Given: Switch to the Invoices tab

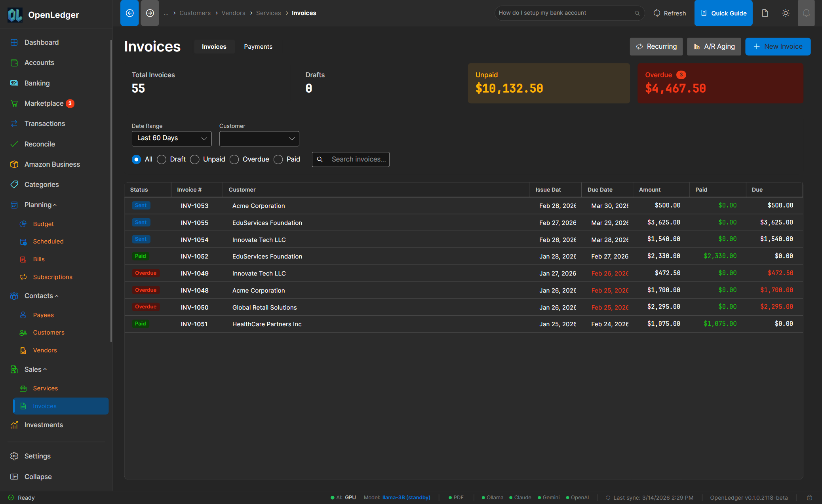Looking at the screenshot, I should pos(214,46).
